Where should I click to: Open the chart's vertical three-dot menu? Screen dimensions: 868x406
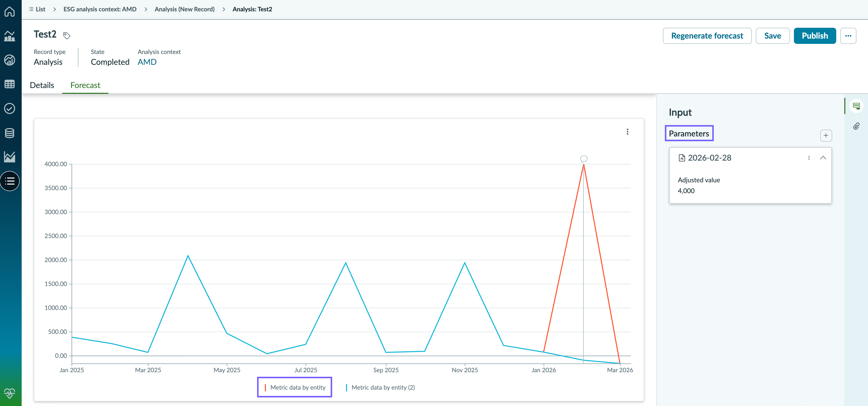[x=627, y=132]
